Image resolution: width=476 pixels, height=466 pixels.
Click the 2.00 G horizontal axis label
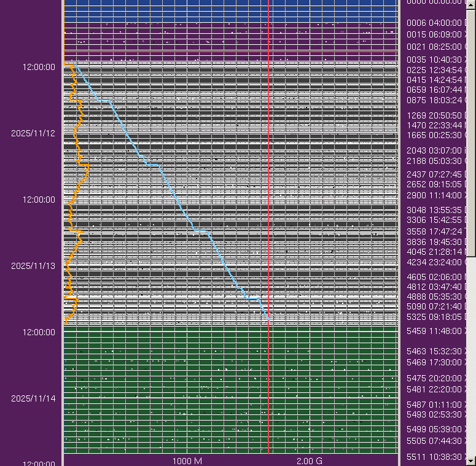tap(310, 460)
